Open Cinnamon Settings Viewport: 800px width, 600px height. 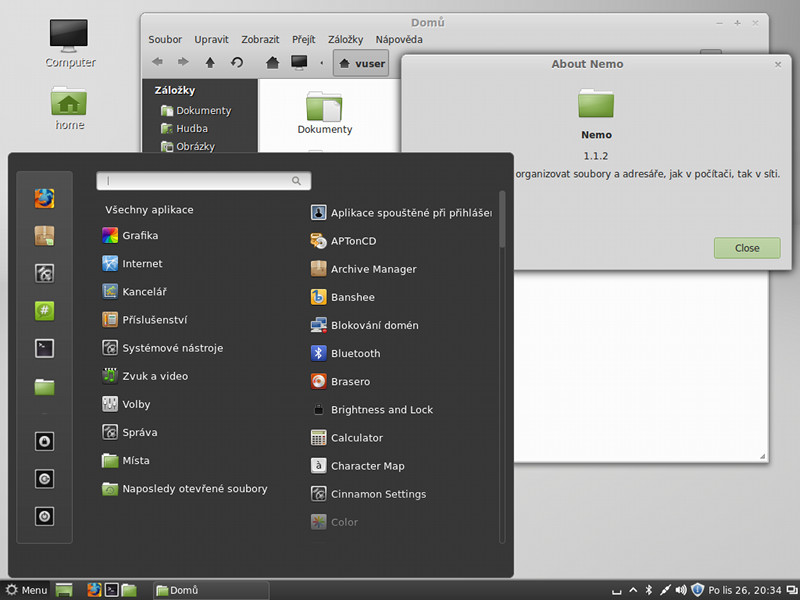point(368,494)
